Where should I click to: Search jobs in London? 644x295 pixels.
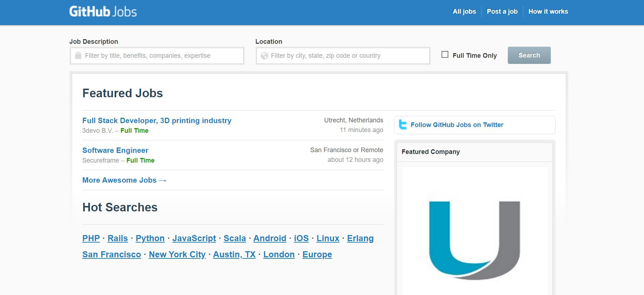tap(279, 254)
